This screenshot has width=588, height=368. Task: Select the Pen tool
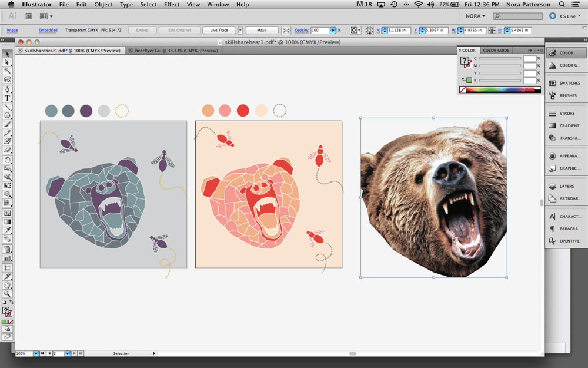[7, 89]
